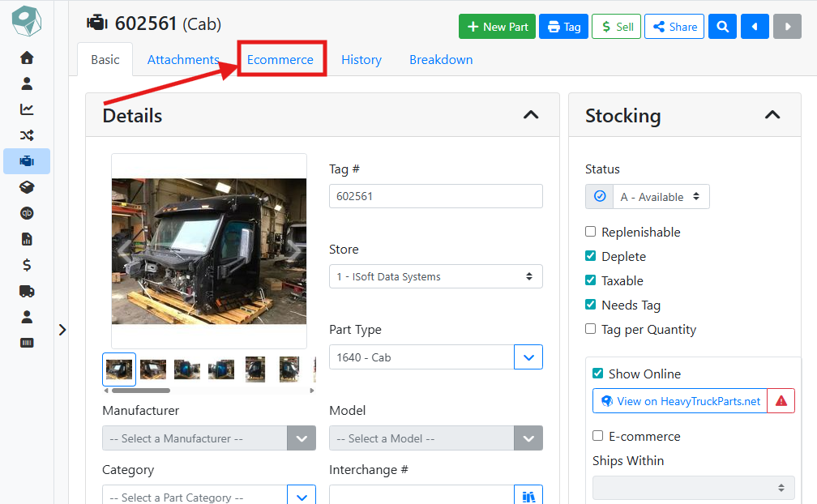Viewport: 817px width, 504px height.
Task: Open the Breakdown tab
Action: pyautogui.click(x=441, y=60)
